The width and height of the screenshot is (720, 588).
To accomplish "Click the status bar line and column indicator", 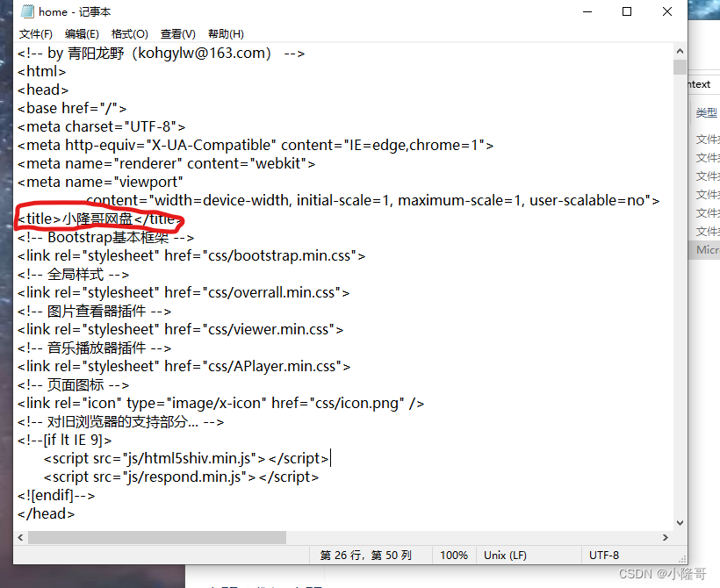I will 365,556.
